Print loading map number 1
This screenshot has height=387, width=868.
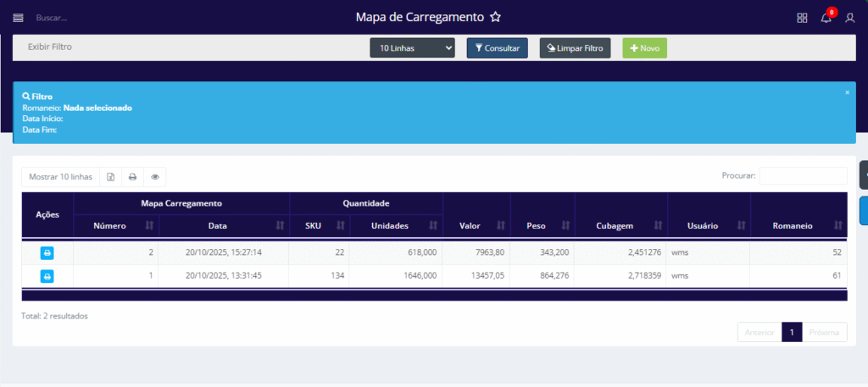click(47, 275)
